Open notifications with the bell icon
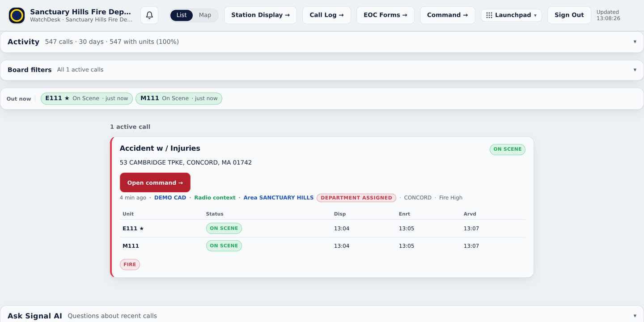Image resolution: width=644 pixels, height=322 pixels. [149, 15]
